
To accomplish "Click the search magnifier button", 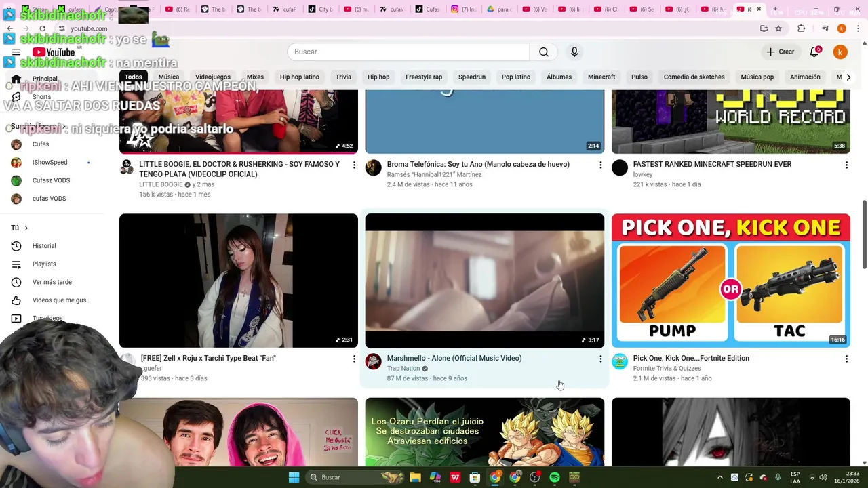I will click(544, 52).
